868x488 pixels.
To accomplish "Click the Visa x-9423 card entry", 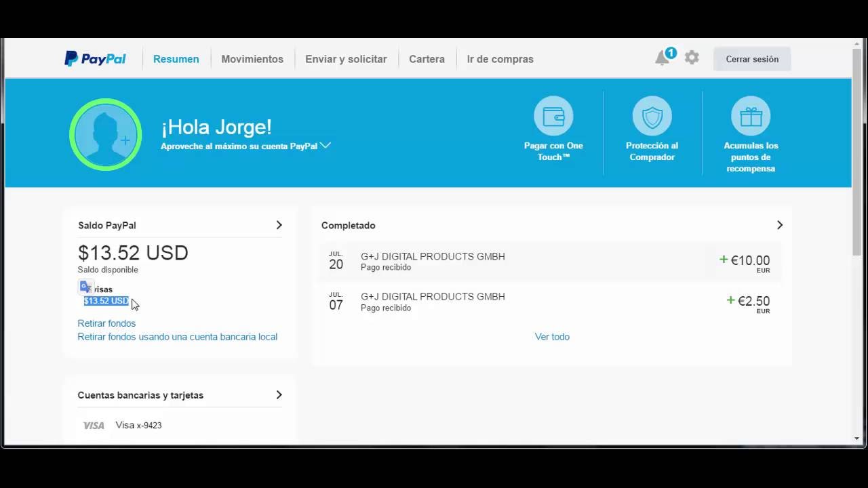I will pos(138,426).
